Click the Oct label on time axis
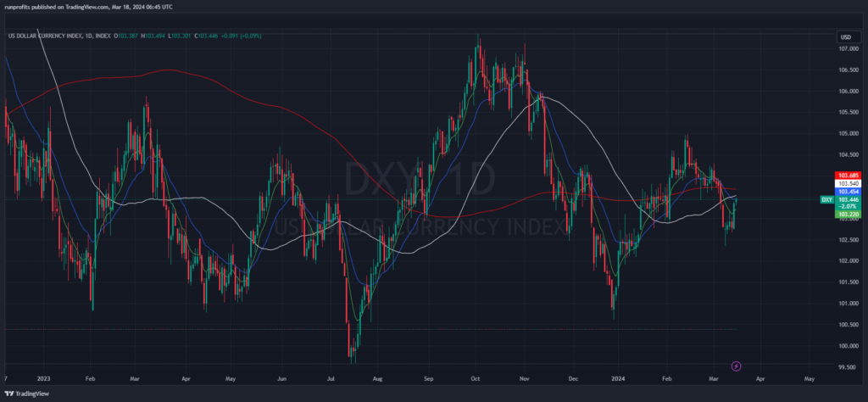The width and height of the screenshot is (868, 402). 476,381
